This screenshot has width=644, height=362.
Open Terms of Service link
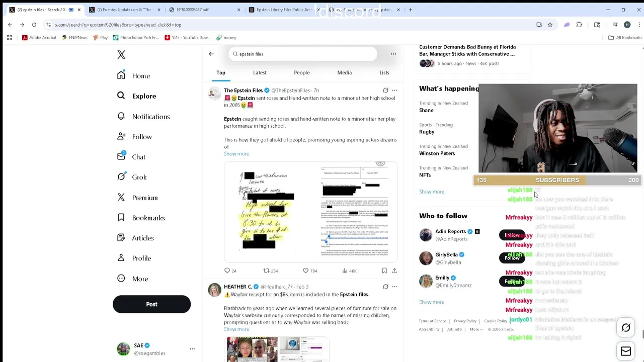click(x=432, y=321)
